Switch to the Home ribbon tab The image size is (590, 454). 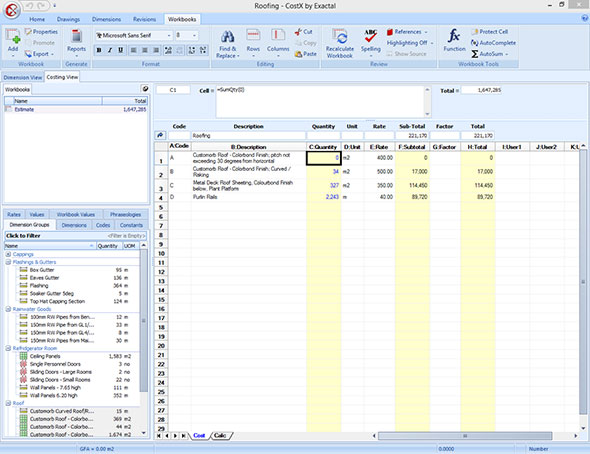pos(37,19)
